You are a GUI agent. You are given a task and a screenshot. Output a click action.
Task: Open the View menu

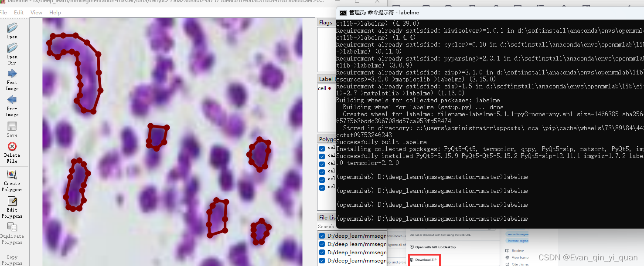(x=36, y=12)
